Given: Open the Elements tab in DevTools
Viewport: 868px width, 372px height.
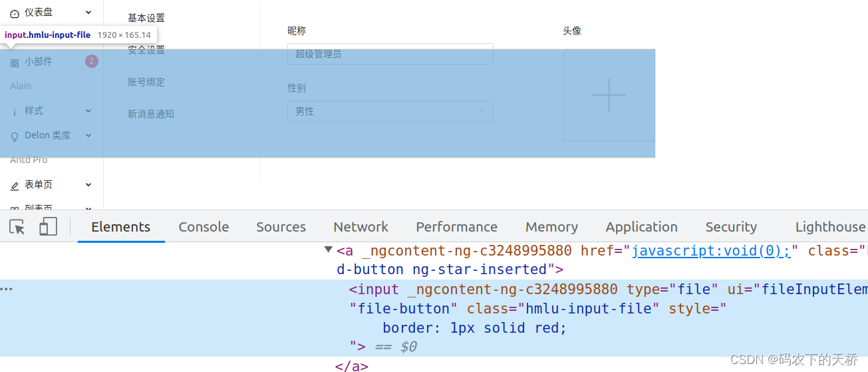Looking at the screenshot, I should (x=121, y=227).
